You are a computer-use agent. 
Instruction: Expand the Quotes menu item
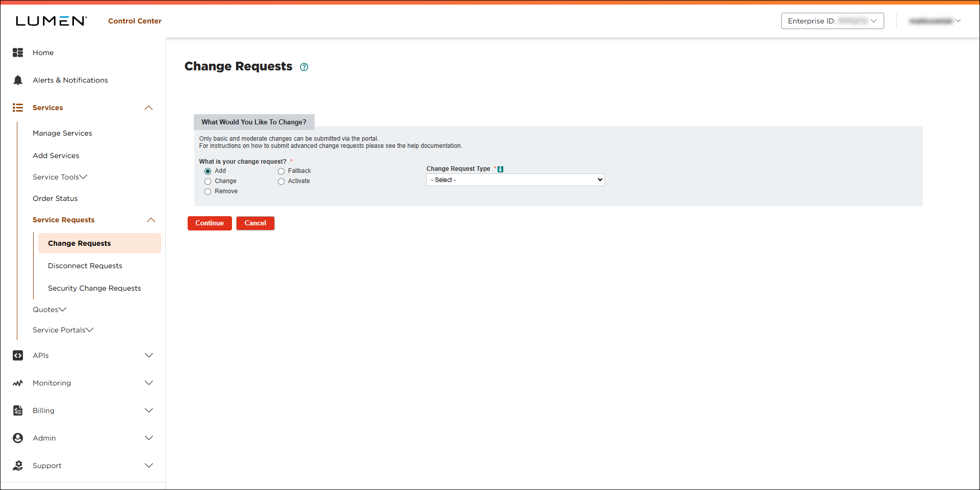[49, 310]
